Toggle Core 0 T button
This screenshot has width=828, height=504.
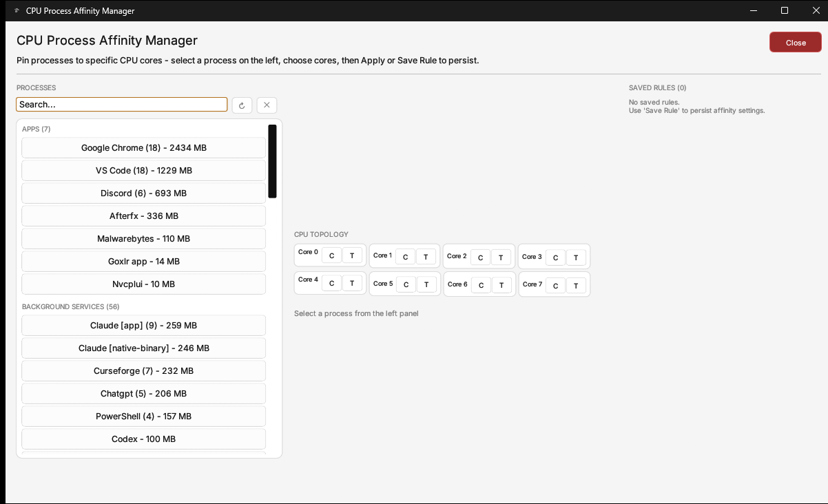352,255
